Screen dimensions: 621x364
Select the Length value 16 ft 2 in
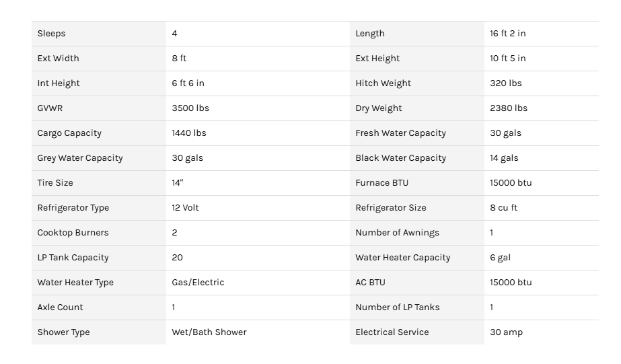coord(508,34)
